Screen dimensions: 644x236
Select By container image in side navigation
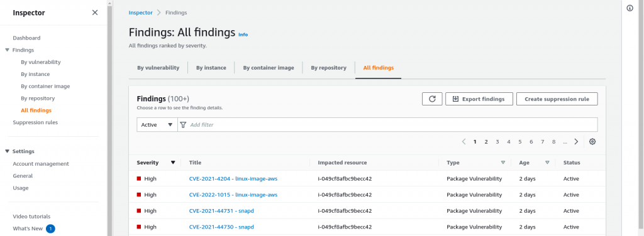click(45, 87)
